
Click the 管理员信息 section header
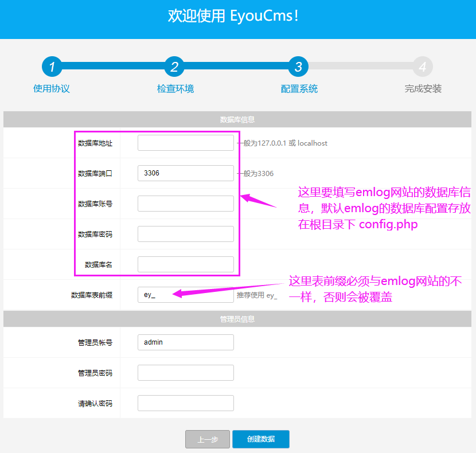point(237,319)
